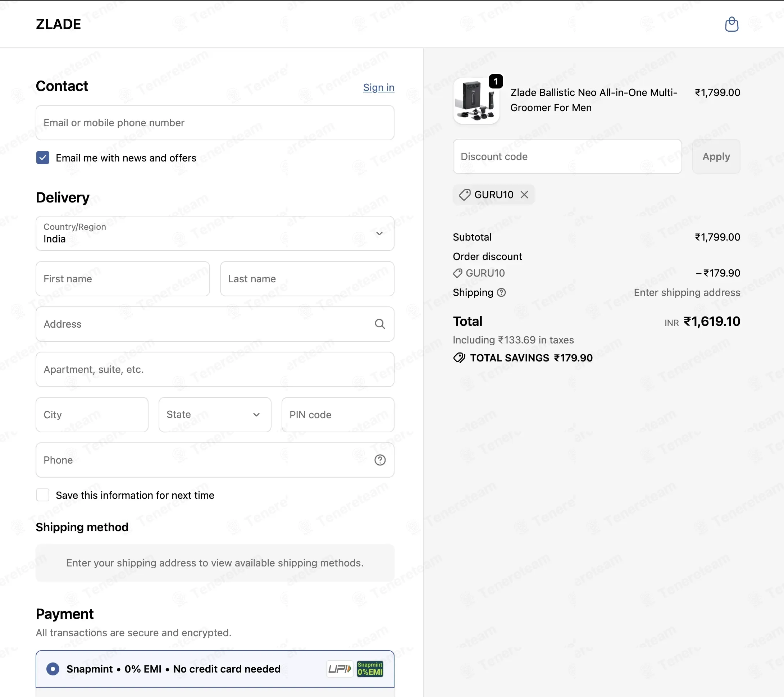Remove GURU10 discount with the X icon
The width and height of the screenshot is (784, 697).
point(524,195)
